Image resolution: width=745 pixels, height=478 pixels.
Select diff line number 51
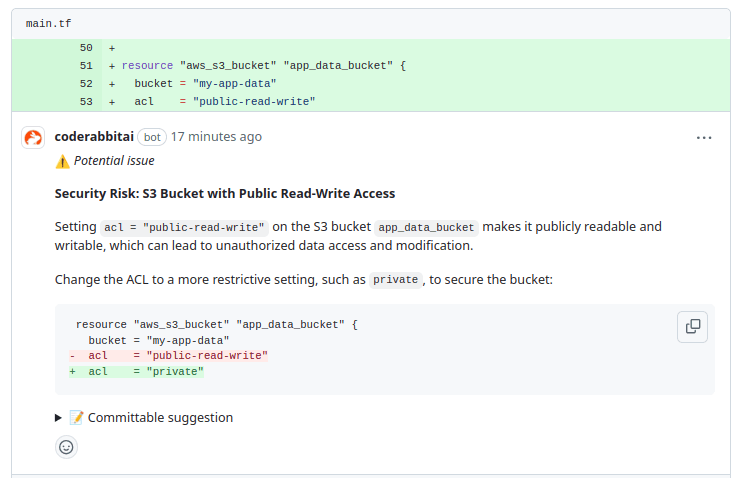pyautogui.click(x=86, y=66)
